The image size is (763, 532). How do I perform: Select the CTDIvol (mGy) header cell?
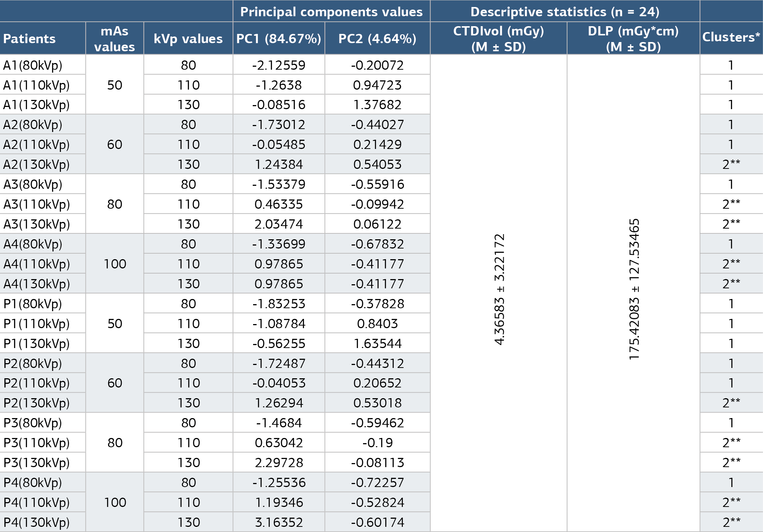tap(498, 38)
